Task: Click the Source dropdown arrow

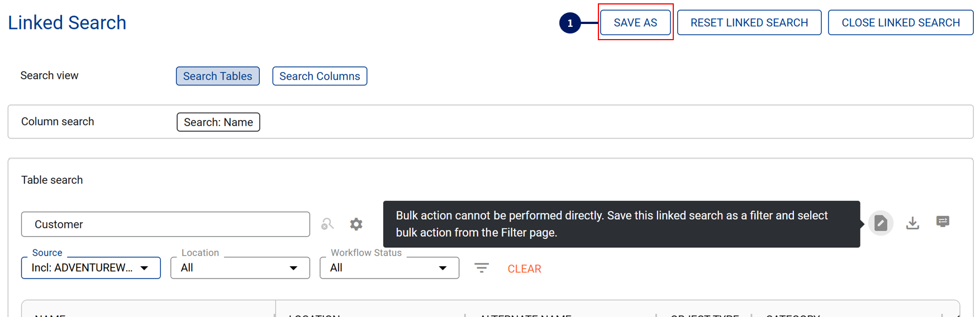Action: (145, 268)
